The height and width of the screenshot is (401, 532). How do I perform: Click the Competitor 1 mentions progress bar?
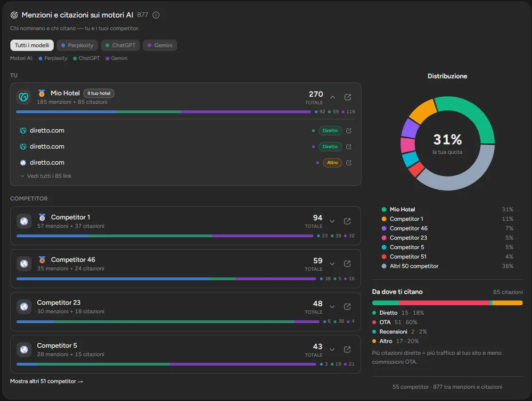tap(165, 235)
